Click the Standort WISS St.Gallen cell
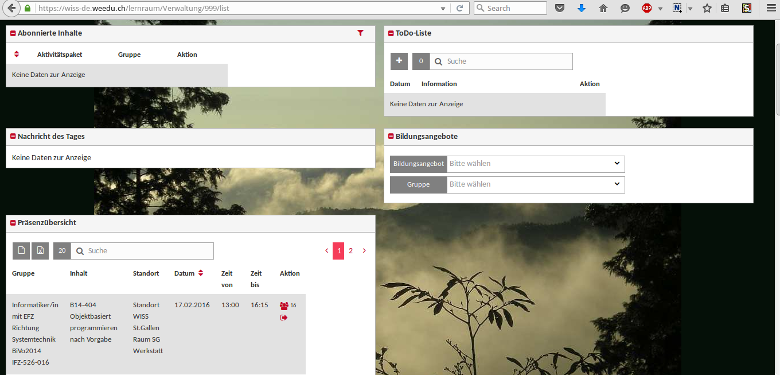780x375 pixels. point(148,328)
